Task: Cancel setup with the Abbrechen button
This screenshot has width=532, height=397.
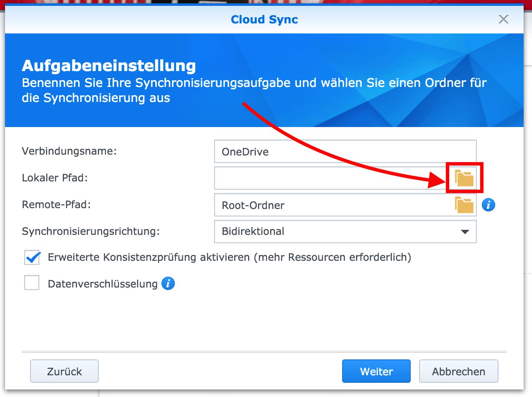Action: pos(458,371)
